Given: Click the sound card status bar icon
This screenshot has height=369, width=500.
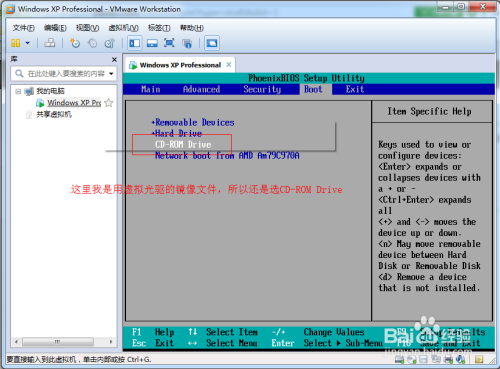Looking at the screenshot, I should coord(460,359).
